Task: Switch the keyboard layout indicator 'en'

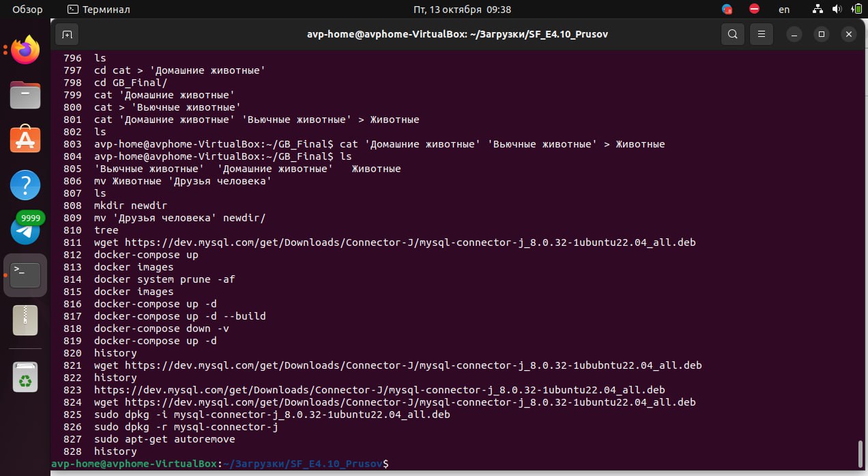Action: pyautogui.click(x=784, y=10)
